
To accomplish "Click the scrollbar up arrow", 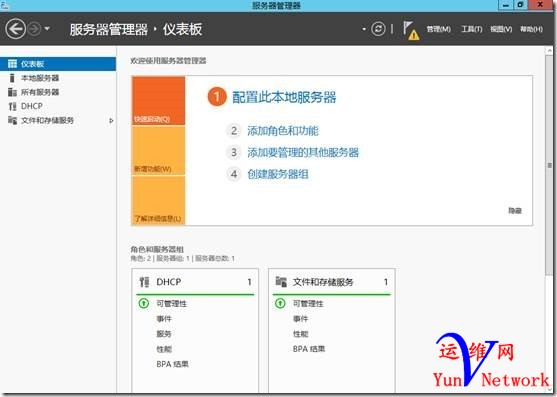I will (549, 51).
